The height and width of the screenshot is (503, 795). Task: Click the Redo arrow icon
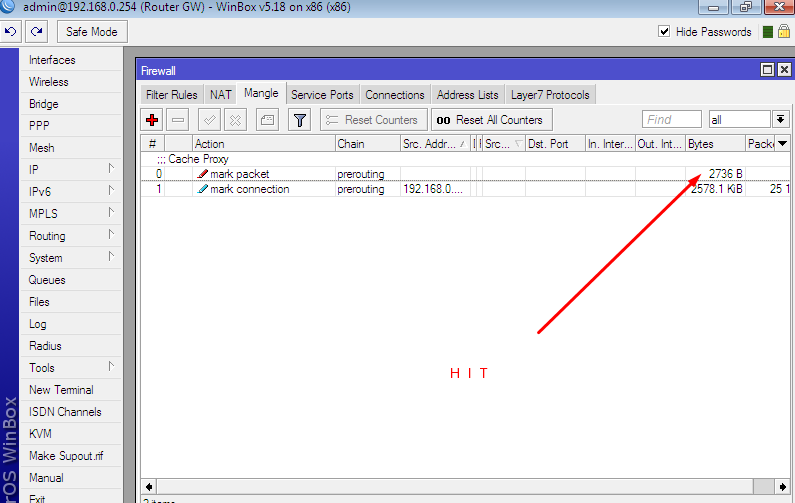[37, 31]
